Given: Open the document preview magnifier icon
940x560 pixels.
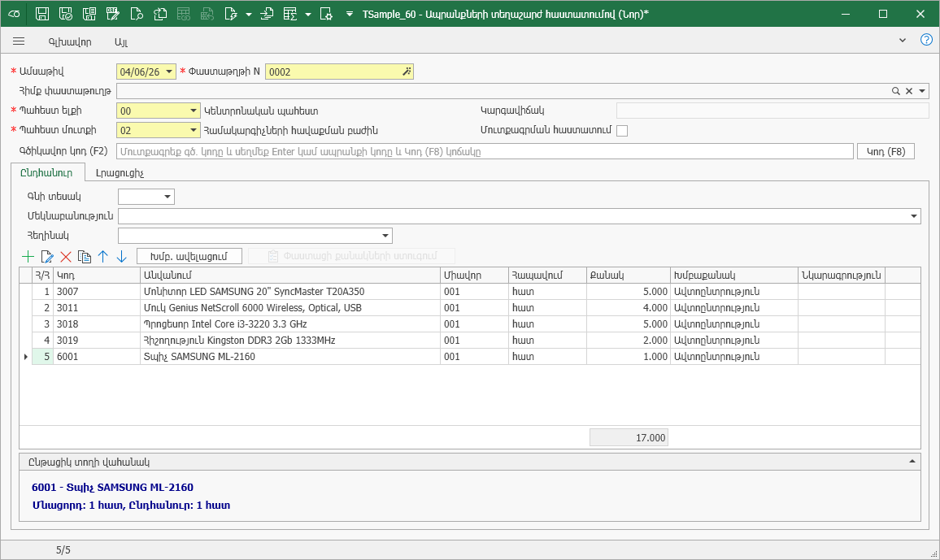Looking at the screenshot, I should pos(137,14).
